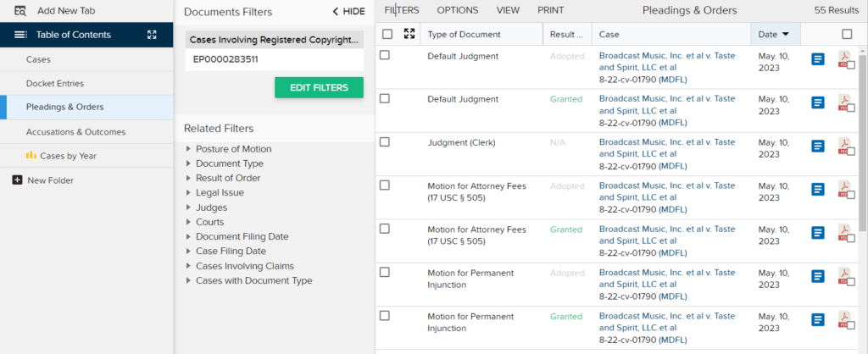Tick checkbox for Judgment (Clerk) row
The width and height of the screenshot is (868, 354).
coord(385,142)
